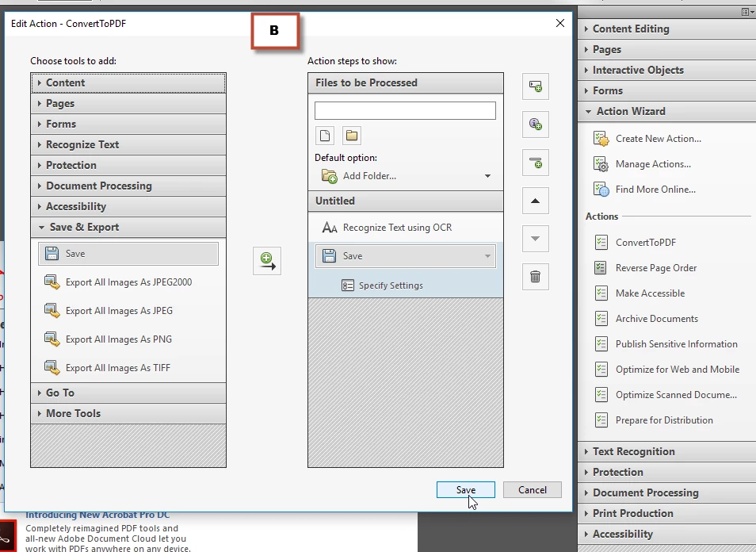Expand the Protection category in dialog
The width and height of the screenshot is (756, 552).
128,165
